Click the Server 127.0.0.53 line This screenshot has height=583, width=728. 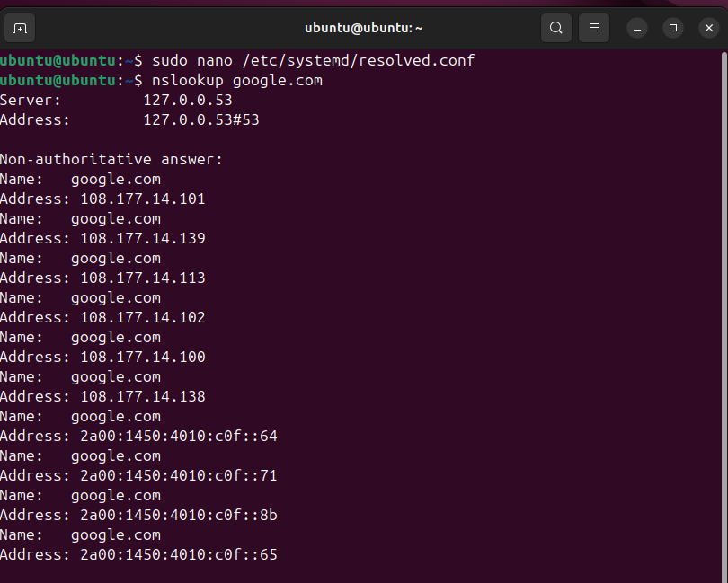coord(116,100)
